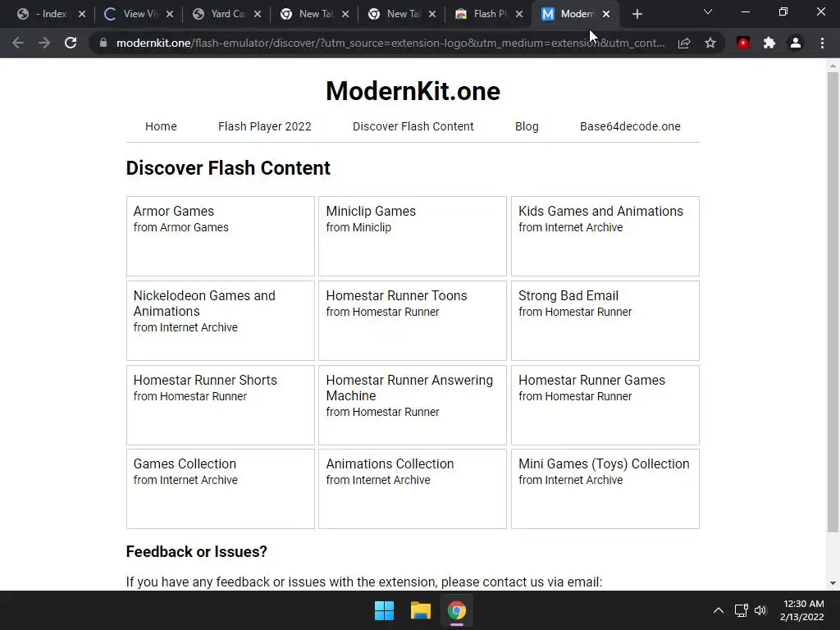Open the Armor Games card
840x630 pixels.
[220, 236]
